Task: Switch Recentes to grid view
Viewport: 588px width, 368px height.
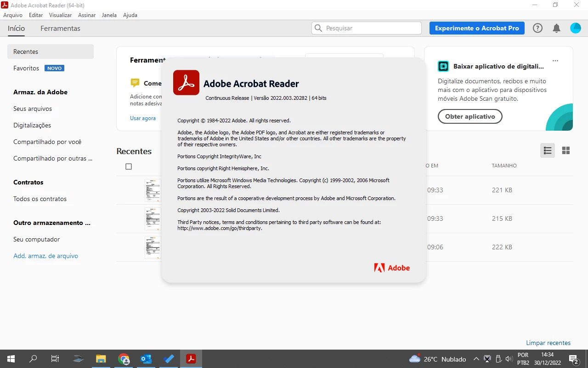Action: point(566,150)
